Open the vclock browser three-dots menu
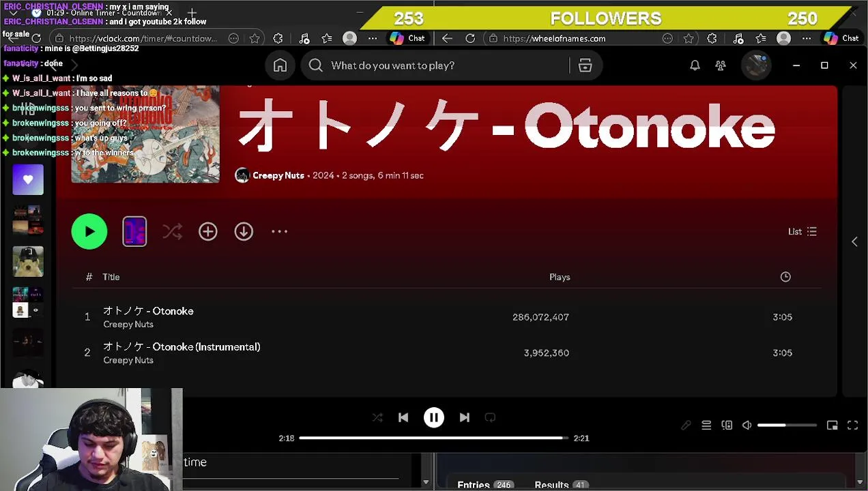This screenshot has width=868, height=491. [x=373, y=39]
